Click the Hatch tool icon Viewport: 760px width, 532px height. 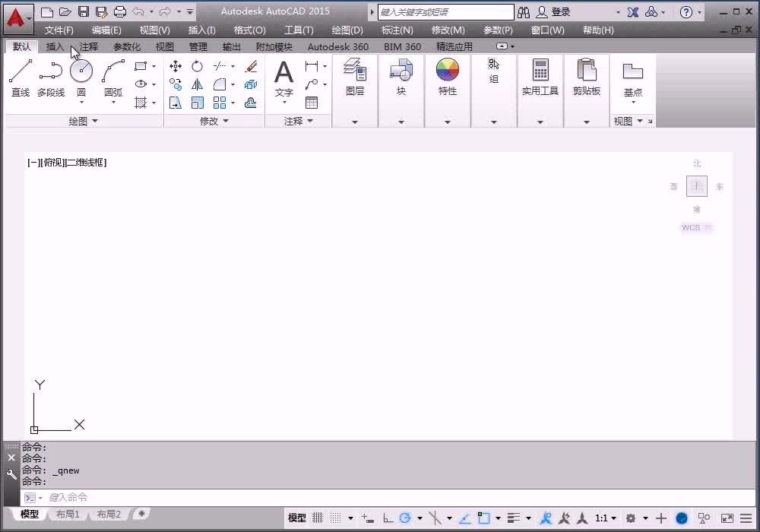(x=141, y=103)
